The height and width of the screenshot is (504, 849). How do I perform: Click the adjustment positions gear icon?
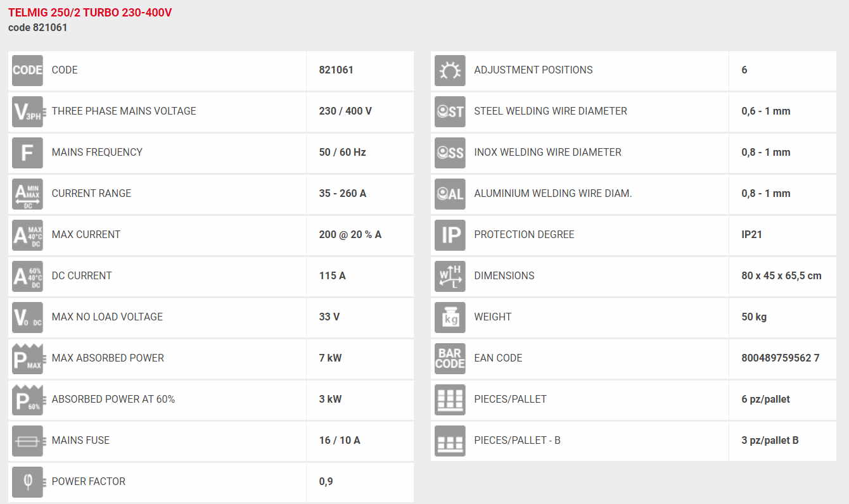click(x=450, y=70)
